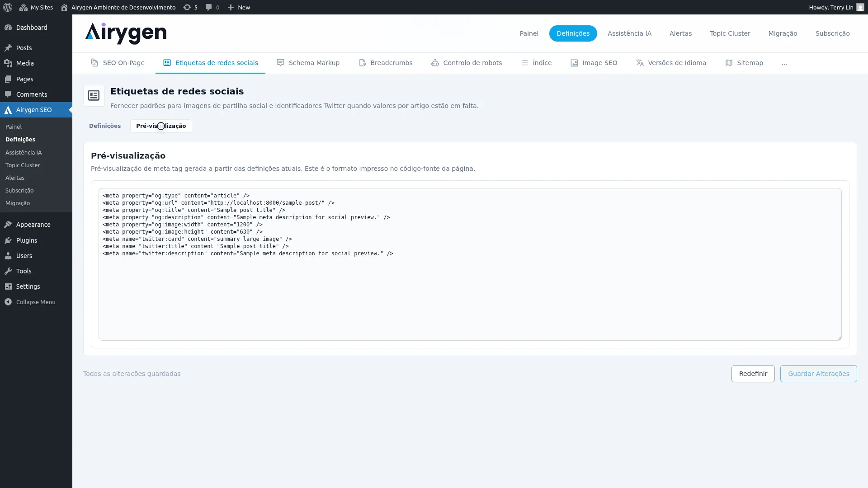
Task: Open comments bubble icon in admin bar
Action: click(x=208, y=7)
